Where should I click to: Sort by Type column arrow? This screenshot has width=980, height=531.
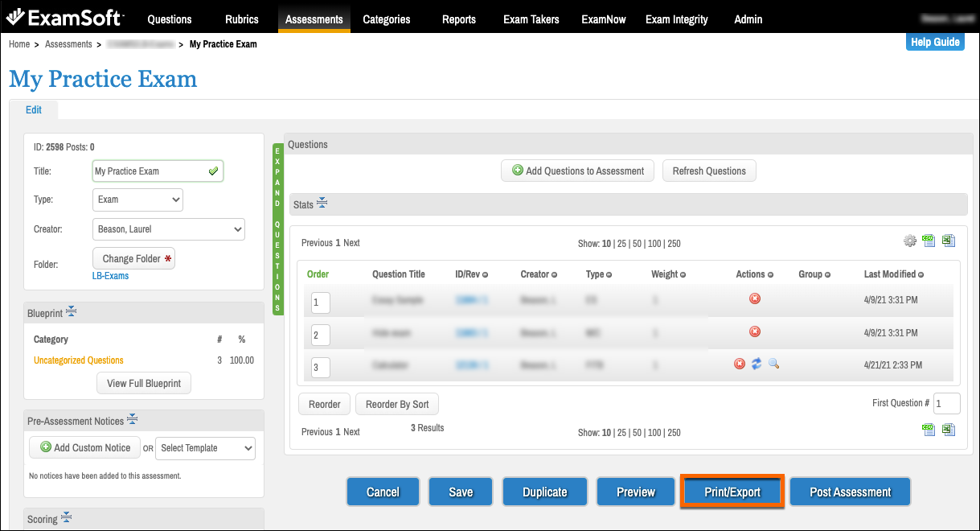pyautogui.click(x=609, y=275)
